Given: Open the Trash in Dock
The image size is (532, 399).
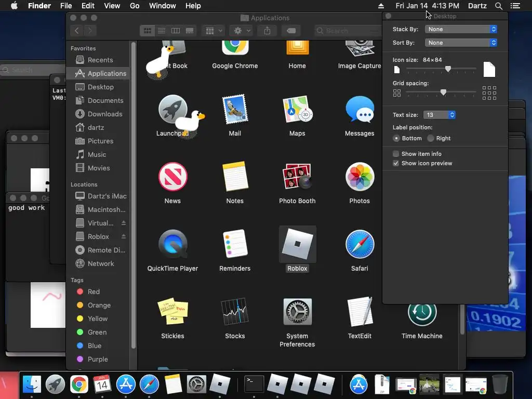Looking at the screenshot, I should (499, 384).
